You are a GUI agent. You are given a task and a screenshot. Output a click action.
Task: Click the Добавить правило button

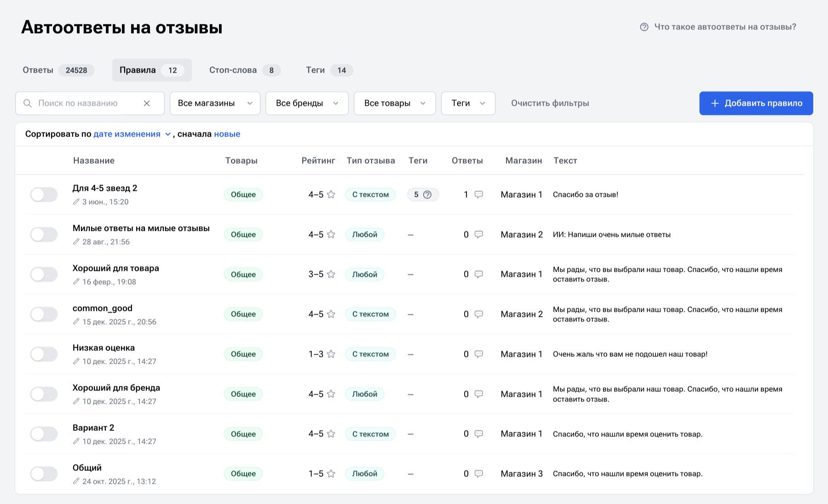[756, 103]
